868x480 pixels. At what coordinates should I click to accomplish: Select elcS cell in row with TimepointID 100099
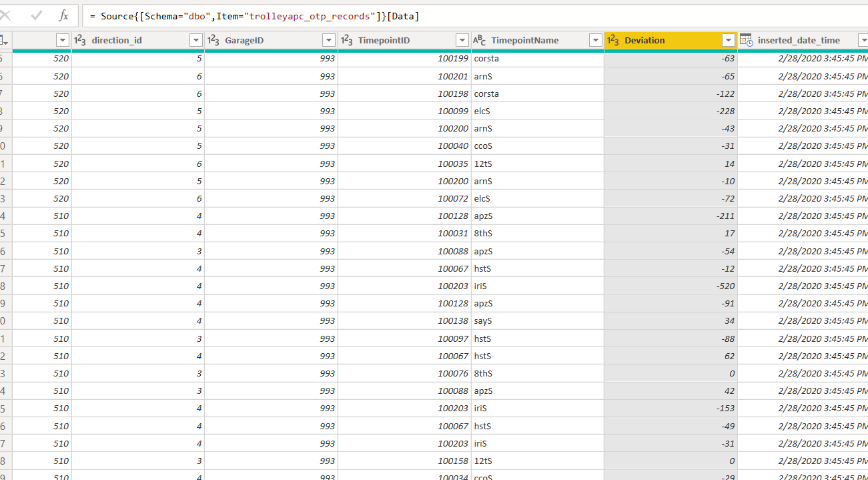(538, 111)
